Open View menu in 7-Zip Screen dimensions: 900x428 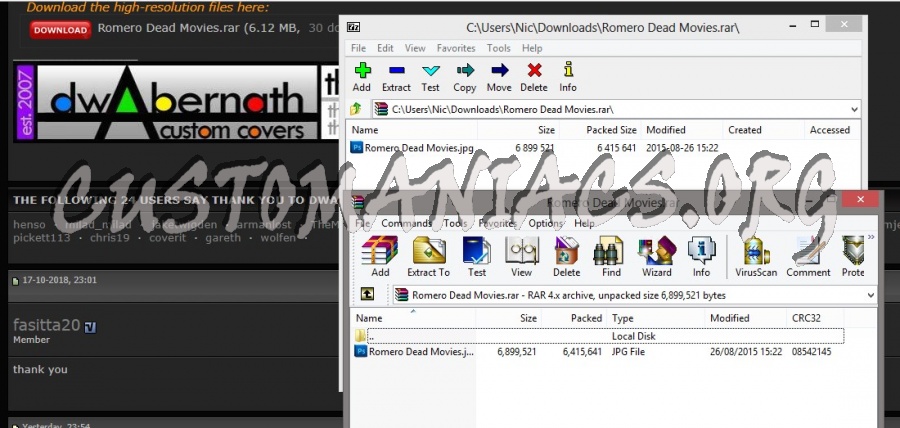coord(415,48)
